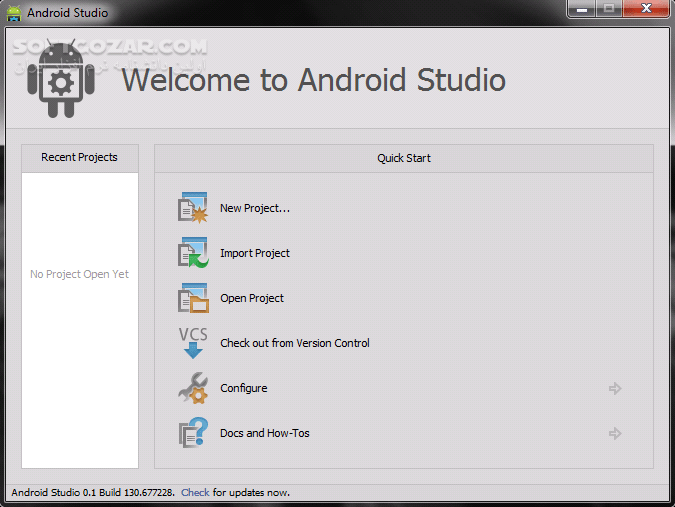Screen dimensions: 675x507
Task: Select the Open Project label
Action: (x=252, y=298)
